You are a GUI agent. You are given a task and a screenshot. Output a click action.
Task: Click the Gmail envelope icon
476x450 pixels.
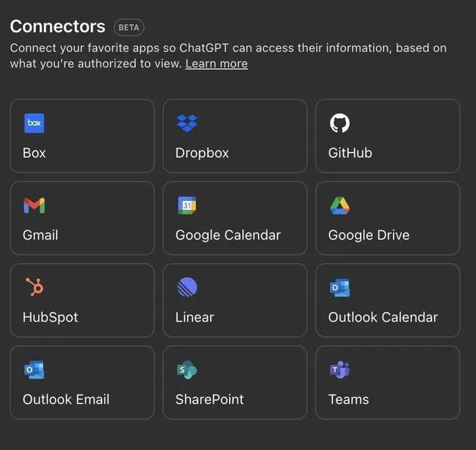coord(34,206)
